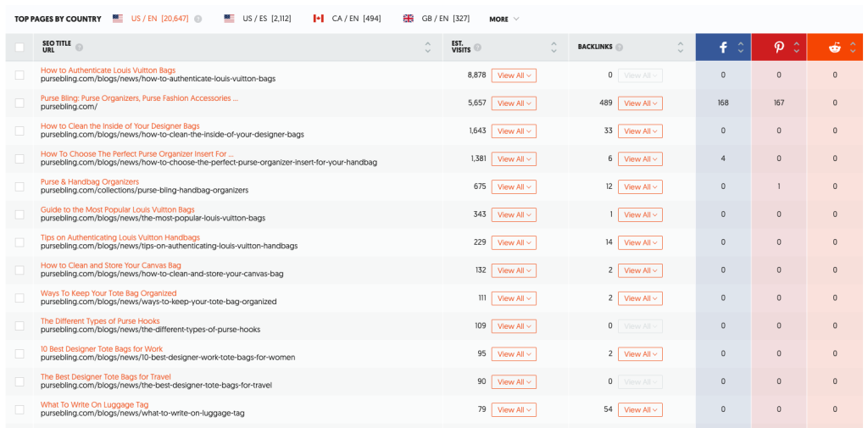Click the Facebook count 4 in organizer insert row

pyautogui.click(x=723, y=158)
